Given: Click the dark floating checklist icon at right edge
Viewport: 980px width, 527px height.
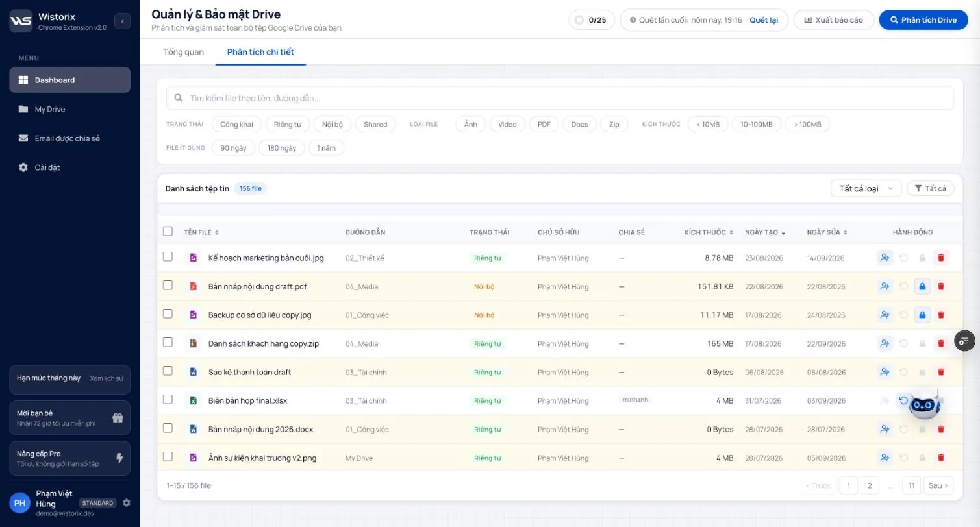Looking at the screenshot, I should [964, 341].
